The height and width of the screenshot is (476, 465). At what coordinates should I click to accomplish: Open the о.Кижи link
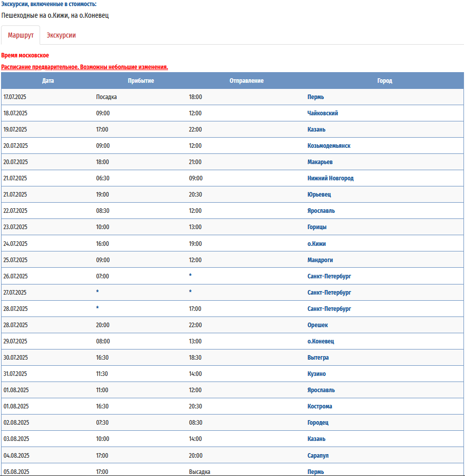pyautogui.click(x=316, y=244)
